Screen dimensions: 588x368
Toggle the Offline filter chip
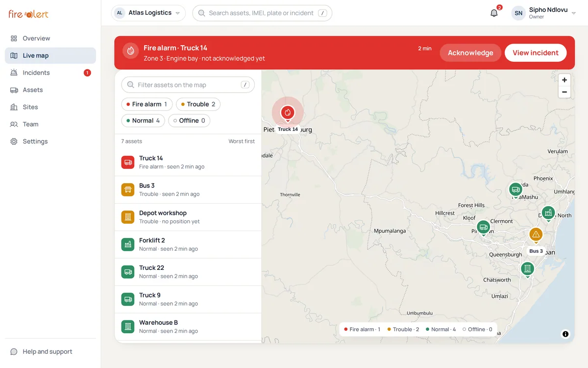189,120
